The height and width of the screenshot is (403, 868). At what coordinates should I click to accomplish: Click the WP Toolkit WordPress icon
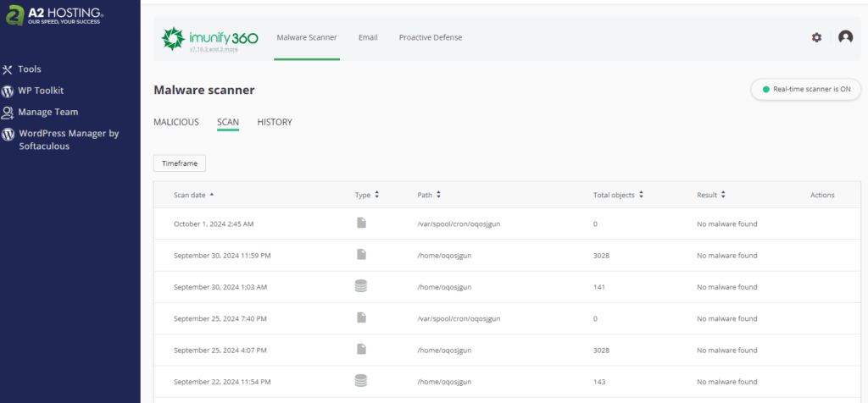pos(7,91)
